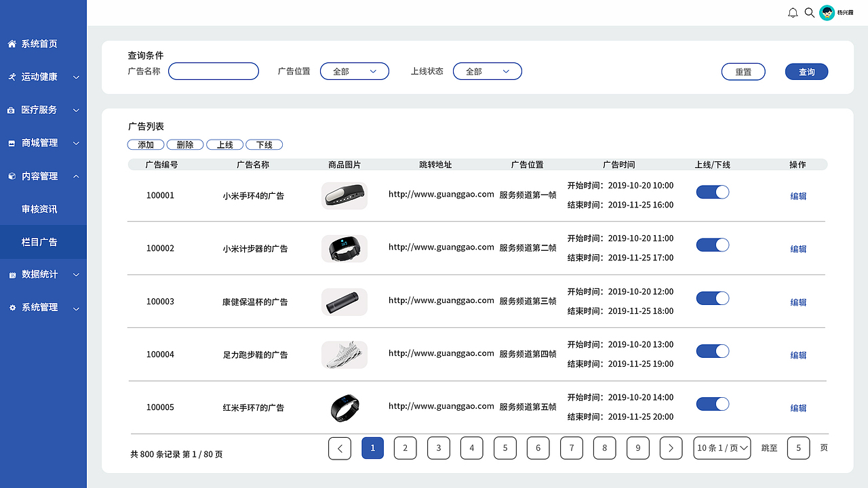Screen dimensions: 868x488
Task: Turn off the switch for 红米手环7的广告
Action: 712,404
